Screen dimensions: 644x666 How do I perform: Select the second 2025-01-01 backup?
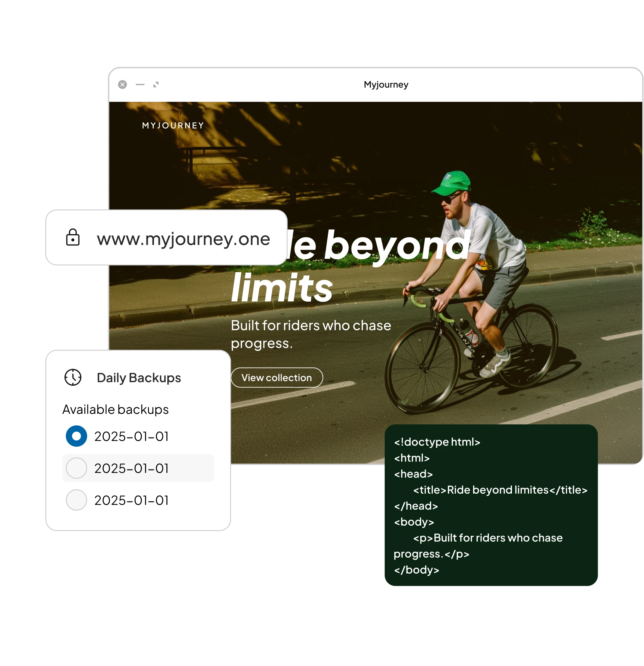(x=76, y=469)
